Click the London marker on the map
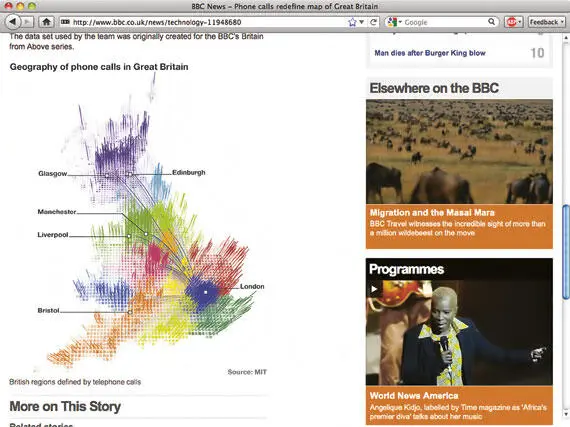 206,292
